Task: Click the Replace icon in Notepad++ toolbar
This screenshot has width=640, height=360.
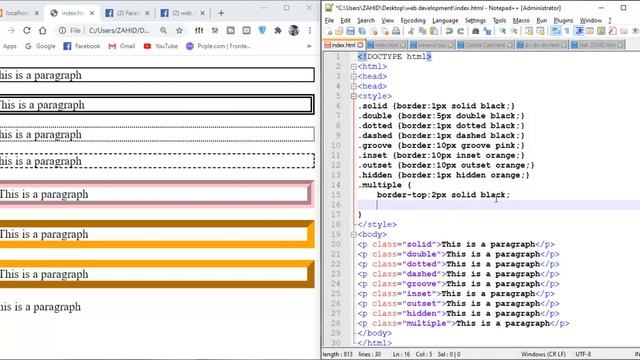Action: (x=487, y=31)
